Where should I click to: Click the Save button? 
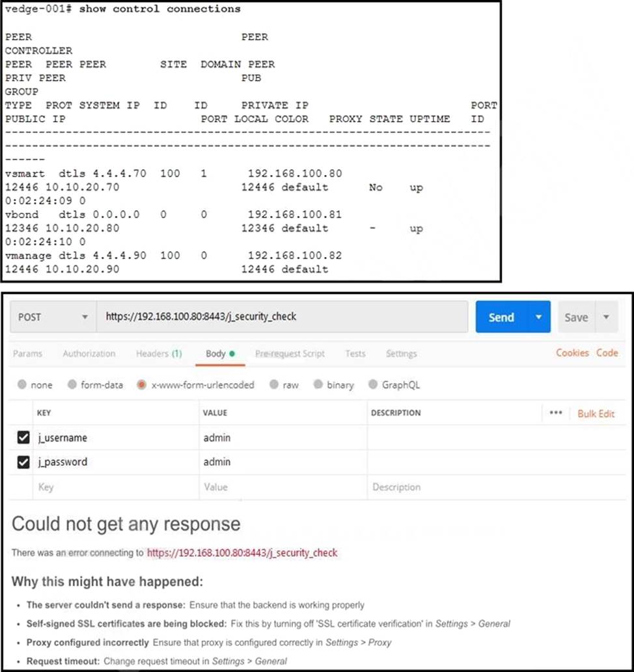click(x=576, y=317)
